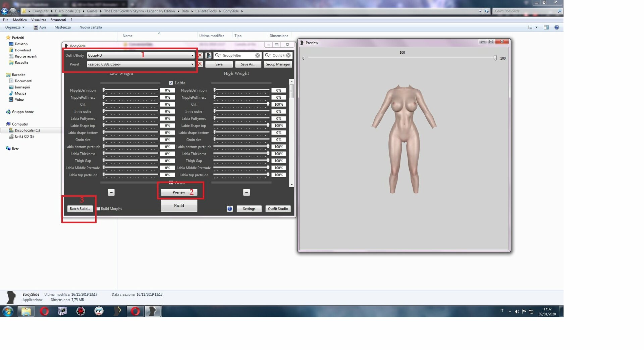Select Desktop in Explorer favorites
The image size is (644, 350).
[x=21, y=44]
